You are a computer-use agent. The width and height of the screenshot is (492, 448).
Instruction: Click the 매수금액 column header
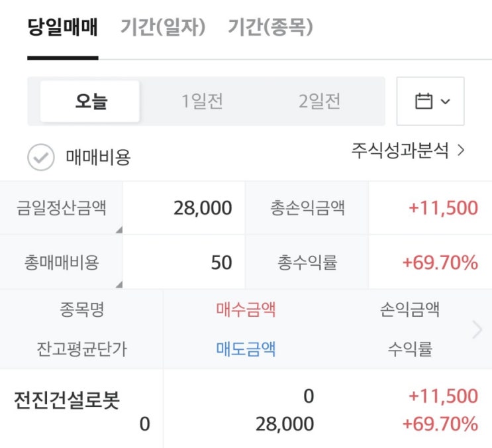(246, 309)
